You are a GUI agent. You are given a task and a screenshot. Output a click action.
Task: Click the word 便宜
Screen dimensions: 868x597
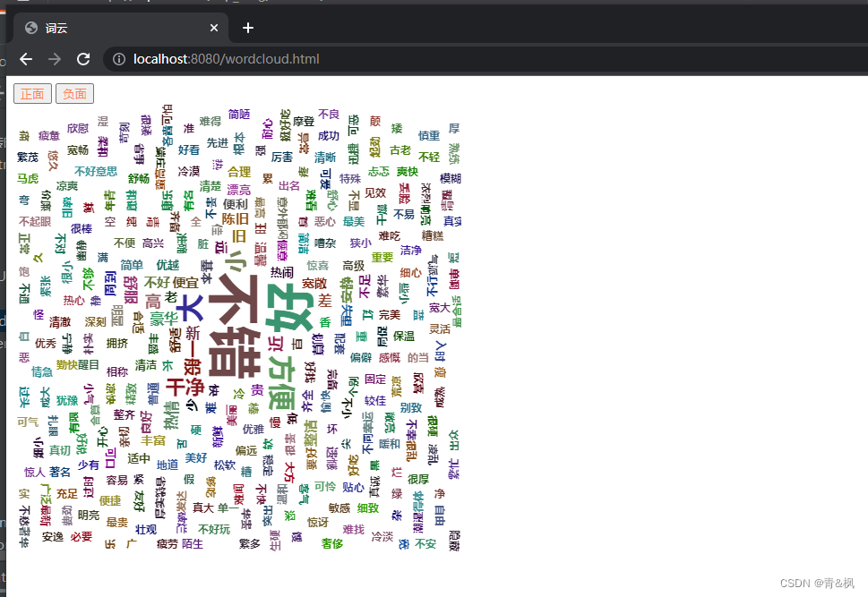pyautogui.click(x=185, y=283)
